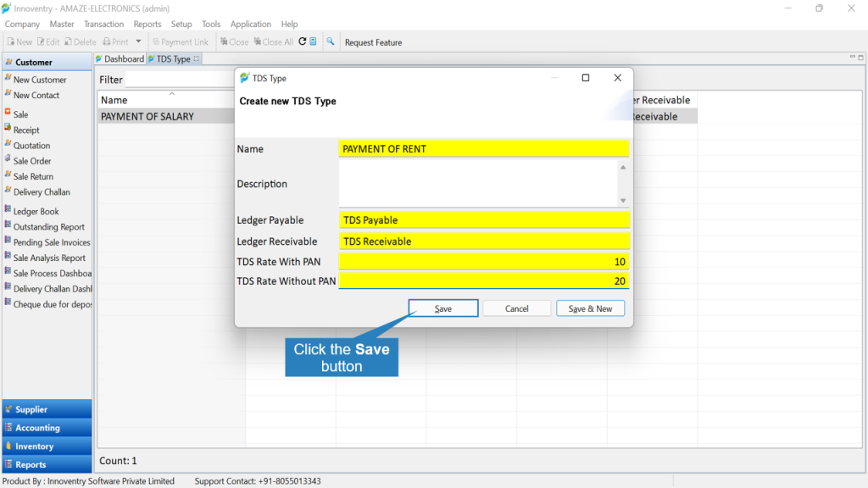Image resolution: width=868 pixels, height=488 pixels.
Task: Select New Customer in the sidebar
Action: 40,80
